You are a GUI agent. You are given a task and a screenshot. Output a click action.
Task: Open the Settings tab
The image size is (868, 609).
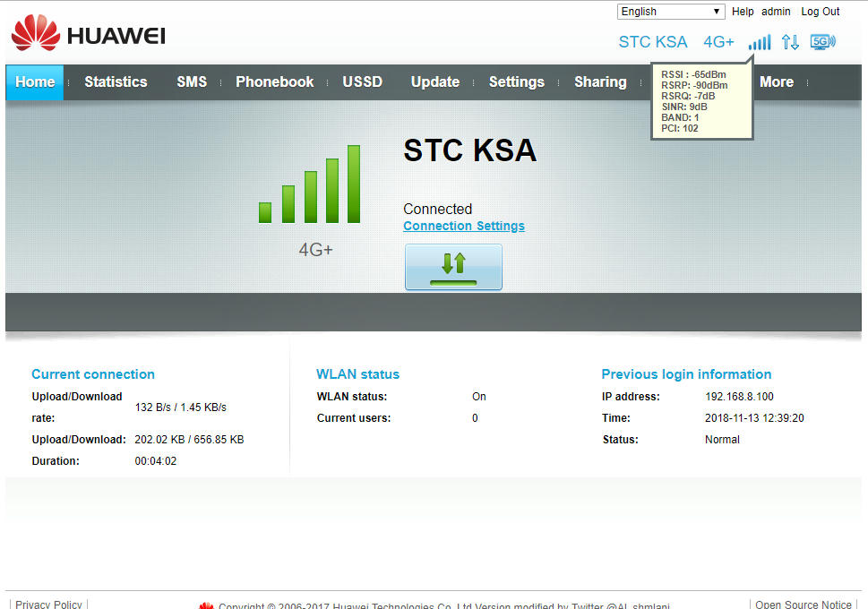coord(517,81)
